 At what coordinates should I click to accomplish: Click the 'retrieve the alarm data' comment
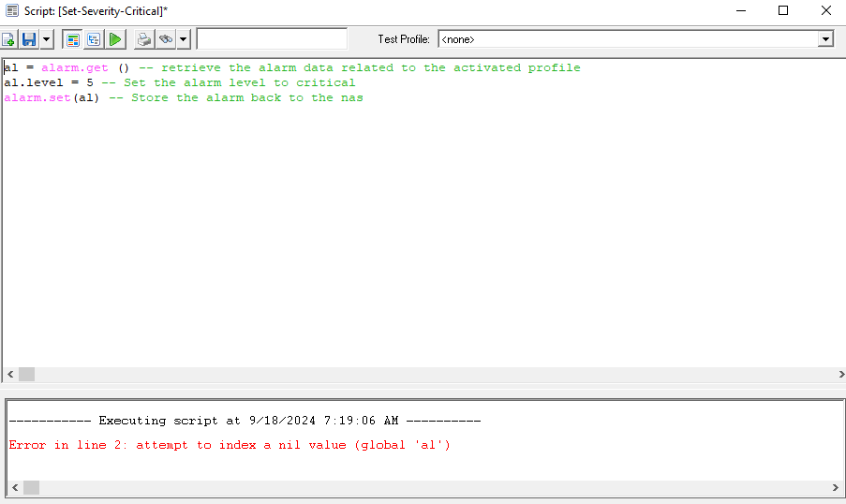pyautogui.click(x=247, y=67)
